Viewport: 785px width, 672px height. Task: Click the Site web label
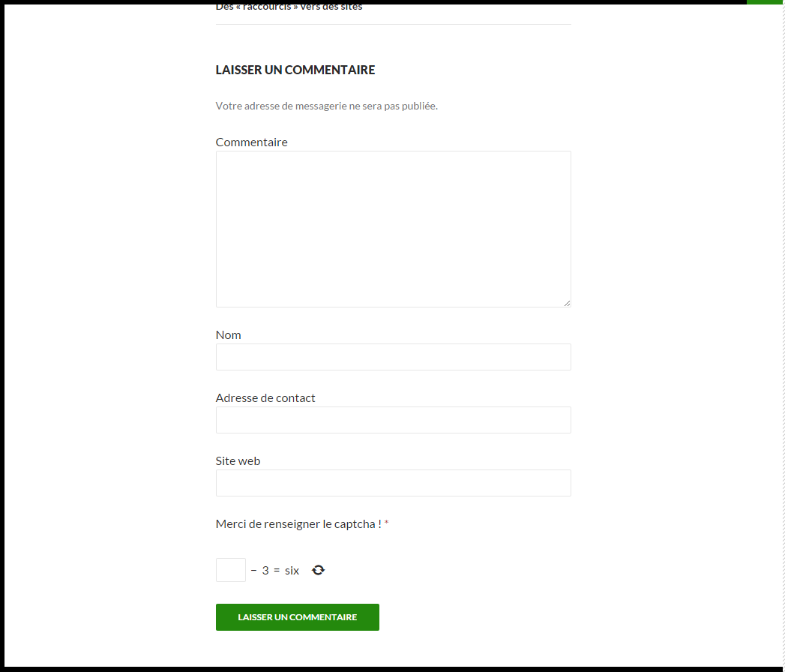tap(238, 460)
